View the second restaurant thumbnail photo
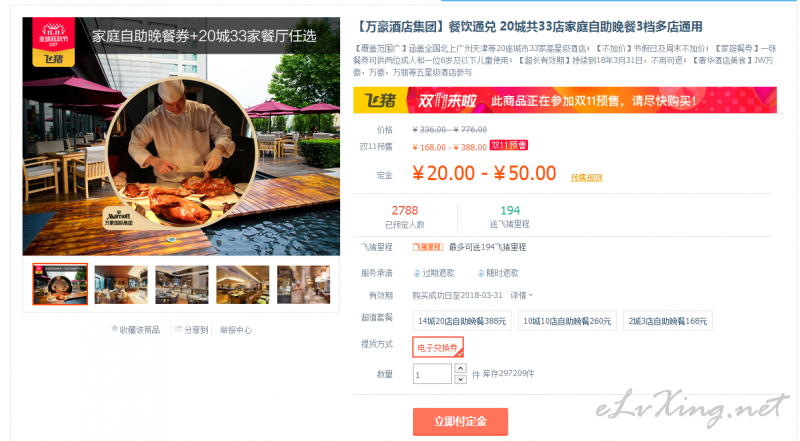 click(x=121, y=284)
